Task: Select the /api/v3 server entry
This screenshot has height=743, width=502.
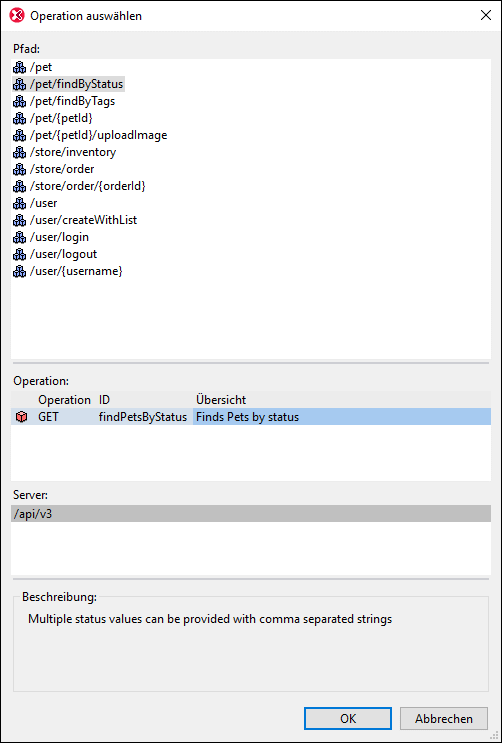Action: pyautogui.click(x=251, y=514)
